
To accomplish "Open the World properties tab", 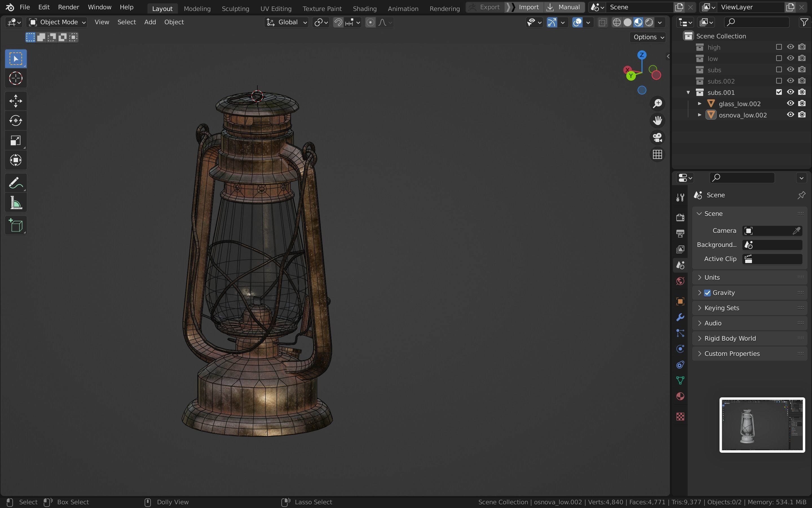I will click(680, 281).
